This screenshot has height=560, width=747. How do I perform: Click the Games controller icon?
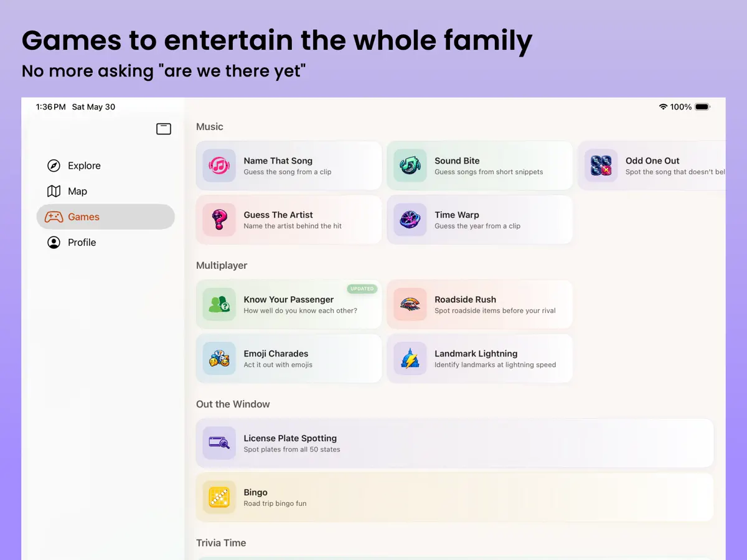[54, 217]
